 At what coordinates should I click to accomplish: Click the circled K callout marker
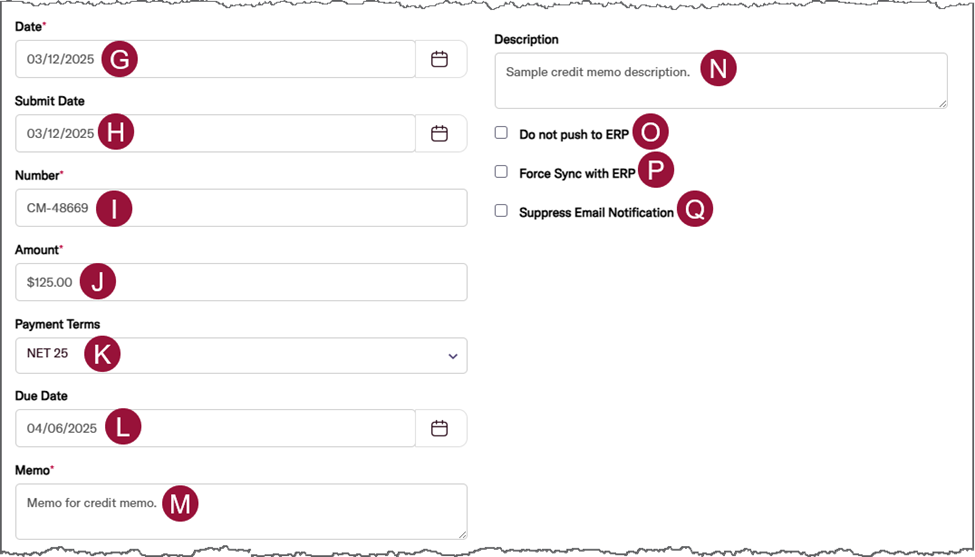coord(102,354)
